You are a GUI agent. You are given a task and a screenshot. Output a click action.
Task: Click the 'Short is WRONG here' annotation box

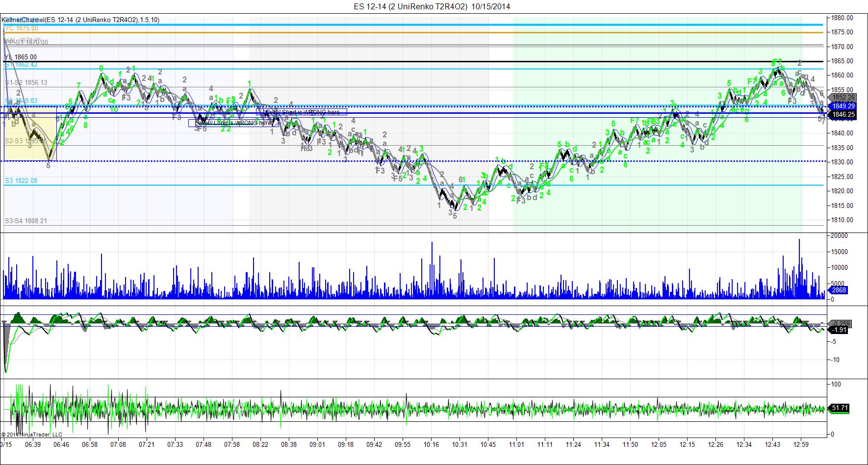click(x=302, y=112)
